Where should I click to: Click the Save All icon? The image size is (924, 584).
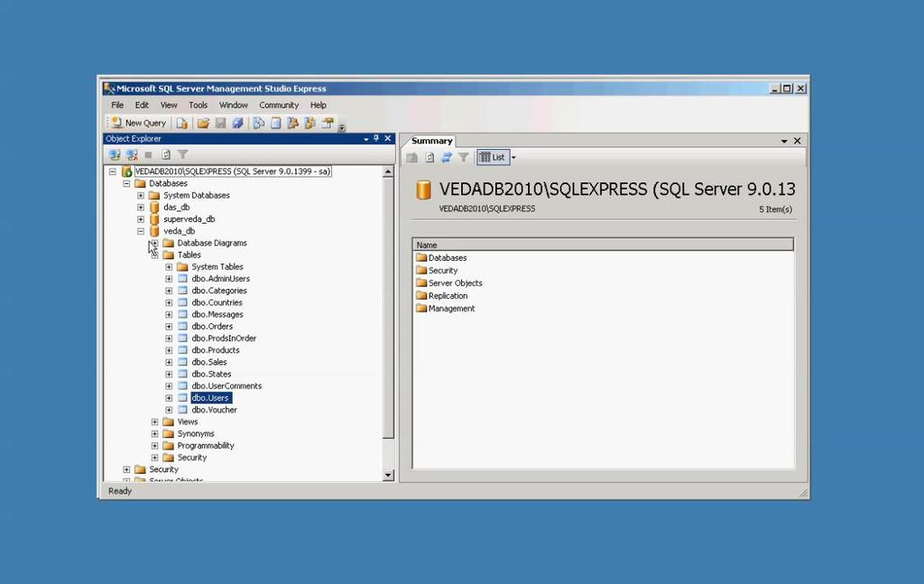tap(237, 123)
